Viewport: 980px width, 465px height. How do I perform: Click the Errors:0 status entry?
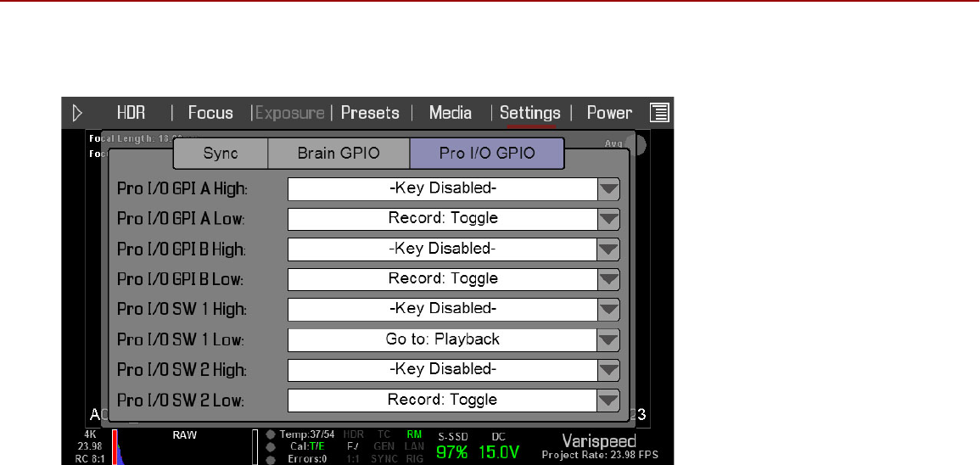click(307, 459)
